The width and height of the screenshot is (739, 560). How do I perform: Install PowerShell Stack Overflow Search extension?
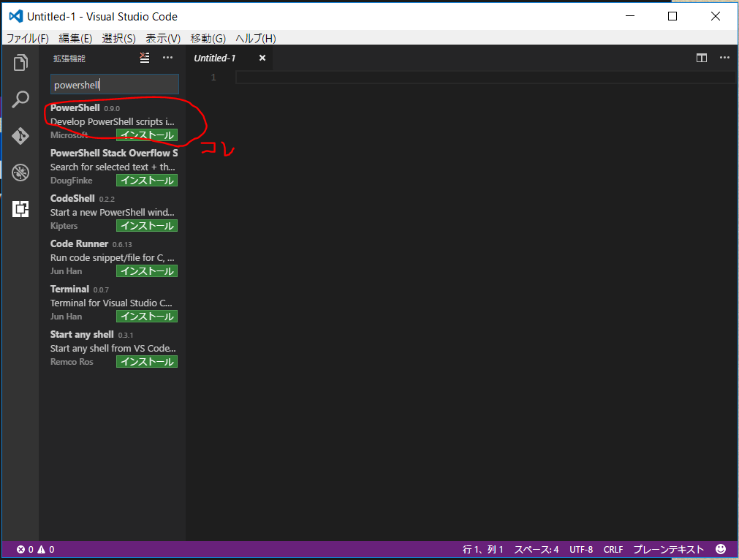147,180
